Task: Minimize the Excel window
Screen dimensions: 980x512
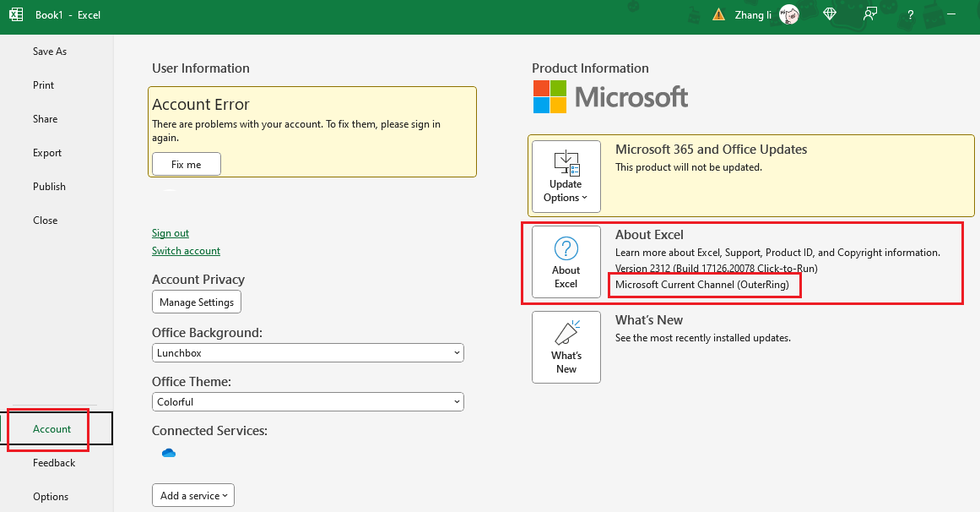Action: pos(952,14)
